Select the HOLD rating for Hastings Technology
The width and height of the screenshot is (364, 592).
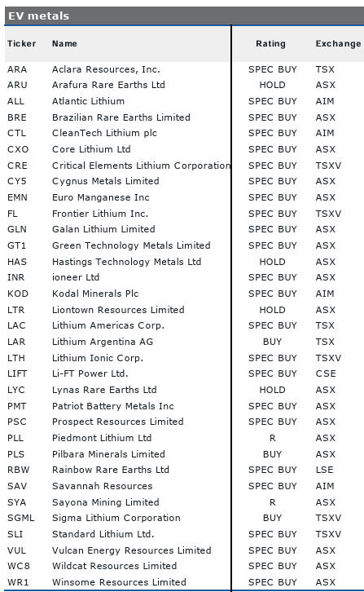[x=272, y=262]
